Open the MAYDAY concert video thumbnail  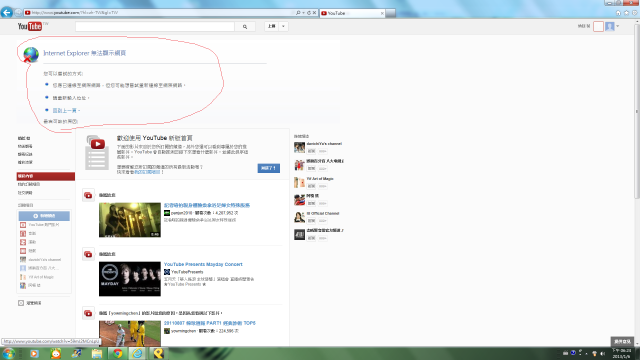[130, 279]
